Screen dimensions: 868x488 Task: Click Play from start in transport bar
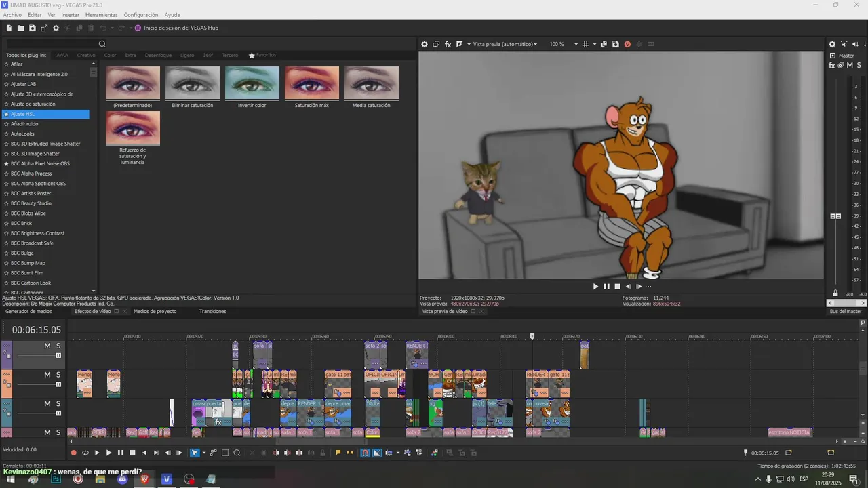coord(97,453)
